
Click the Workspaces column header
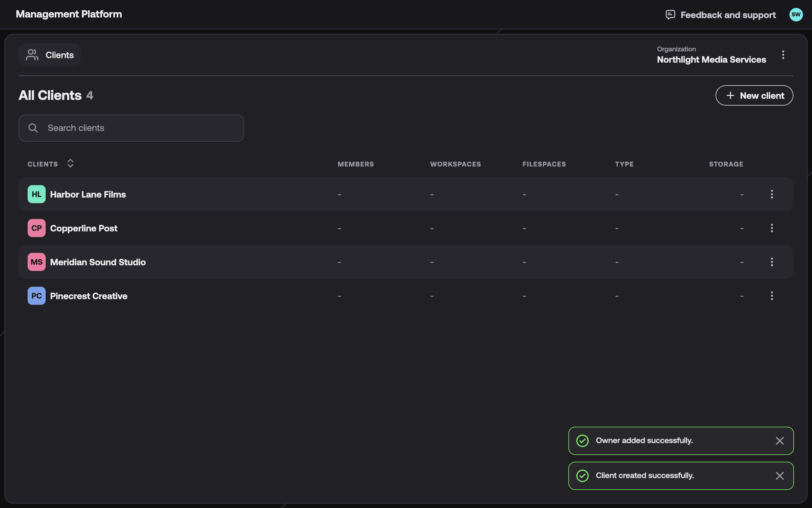(x=455, y=164)
